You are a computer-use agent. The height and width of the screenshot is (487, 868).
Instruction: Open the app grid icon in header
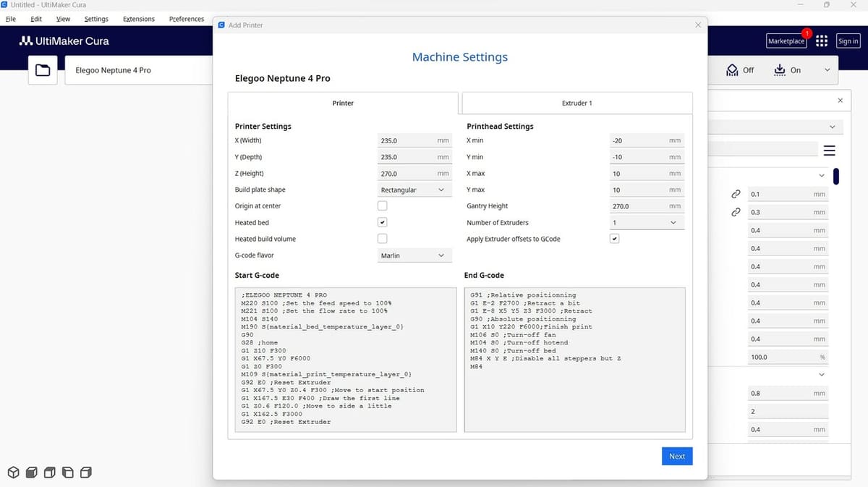pyautogui.click(x=822, y=41)
